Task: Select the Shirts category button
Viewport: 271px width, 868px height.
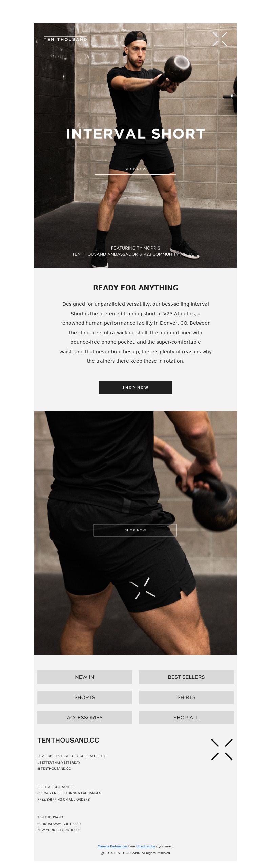Action: tap(186, 697)
